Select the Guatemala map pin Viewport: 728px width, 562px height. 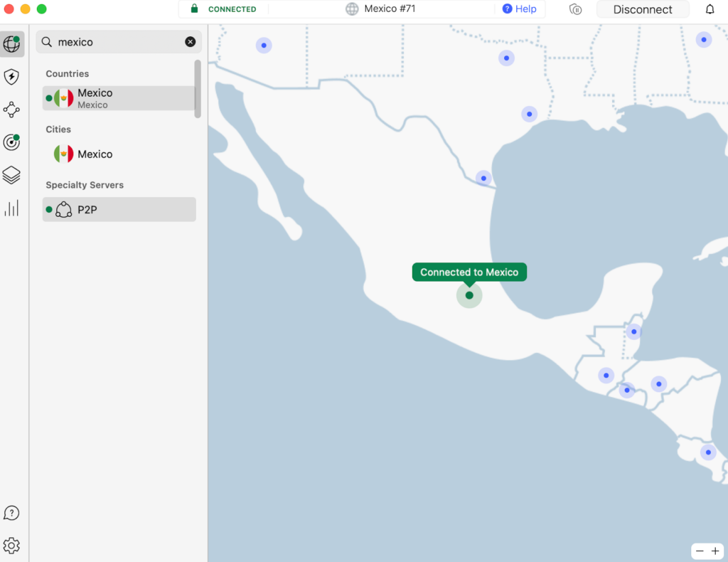click(x=606, y=376)
